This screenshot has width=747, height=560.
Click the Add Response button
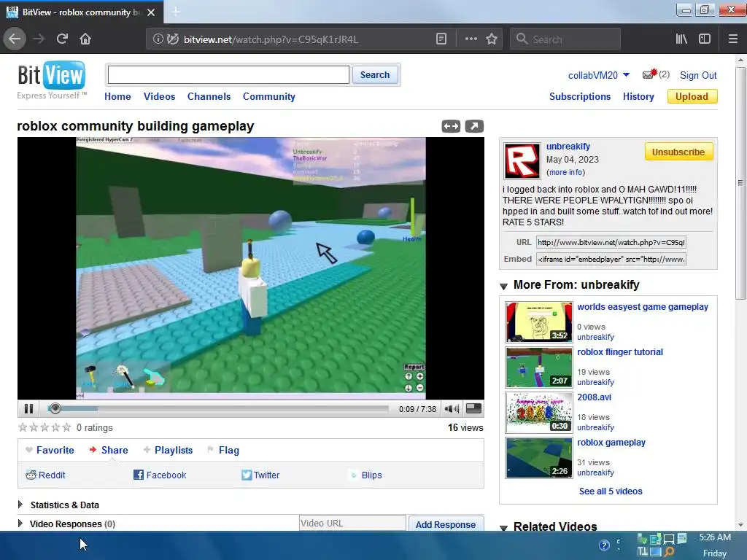pyautogui.click(x=446, y=524)
